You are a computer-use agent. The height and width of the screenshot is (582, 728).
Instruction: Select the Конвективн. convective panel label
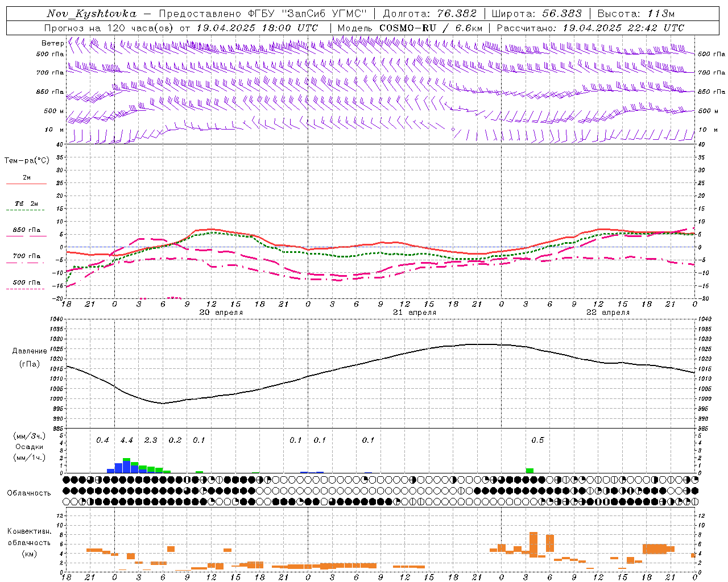(x=30, y=531)
